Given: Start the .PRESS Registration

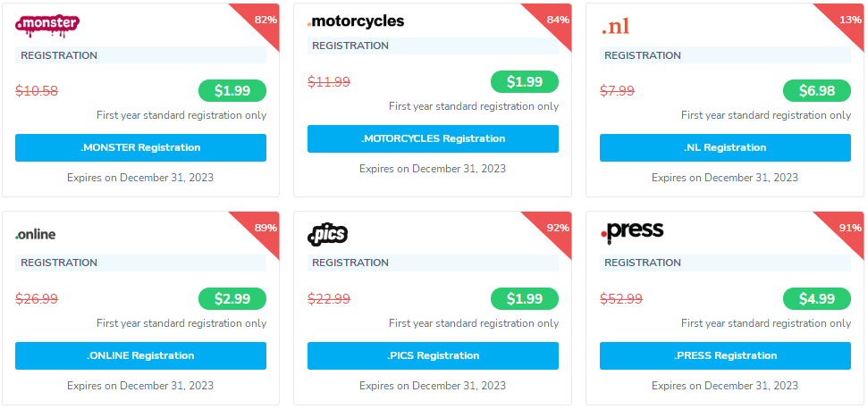Looking at the screenshot, I should pos(725,355).
